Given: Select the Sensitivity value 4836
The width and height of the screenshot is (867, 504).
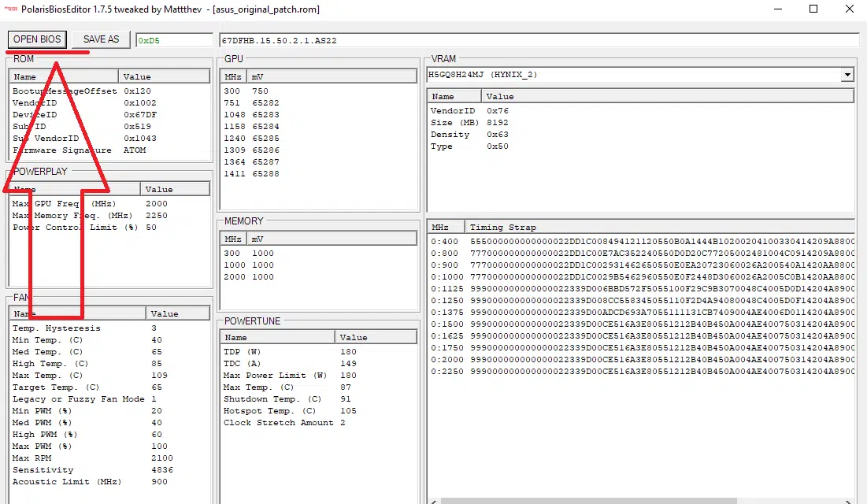Looking at the screenshot, I should click(162, 469).
